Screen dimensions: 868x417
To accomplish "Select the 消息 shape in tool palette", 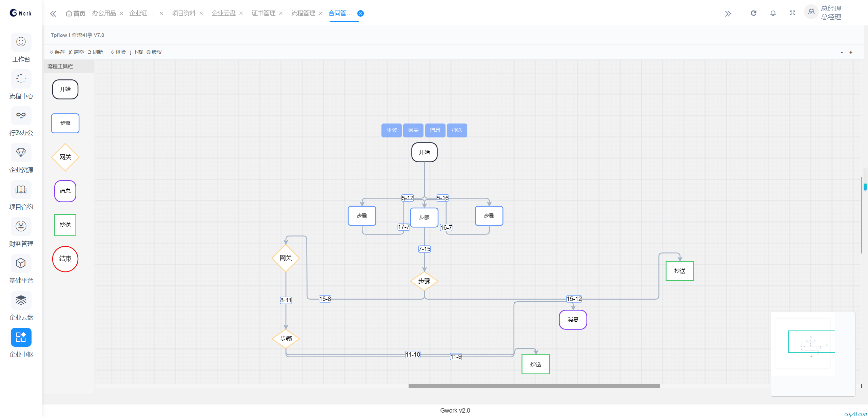I will click(x=65, y=191).
